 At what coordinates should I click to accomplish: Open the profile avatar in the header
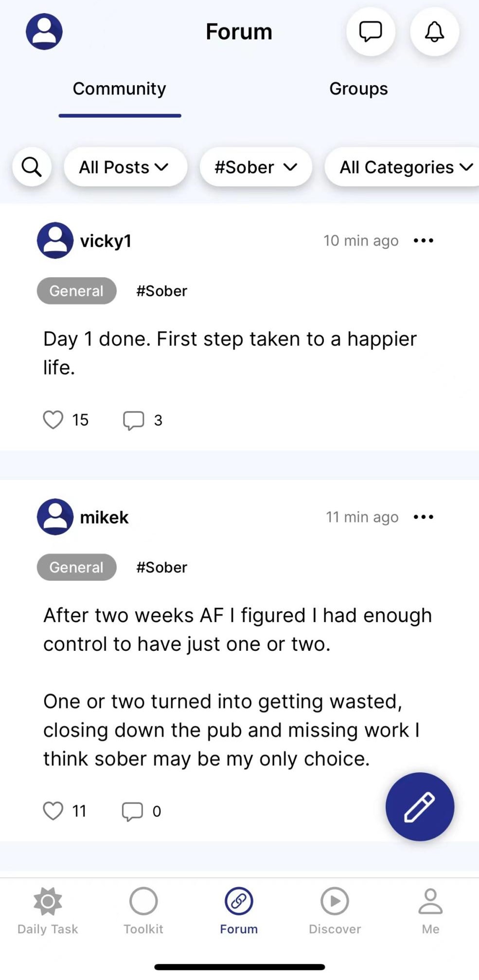point(44,32)
